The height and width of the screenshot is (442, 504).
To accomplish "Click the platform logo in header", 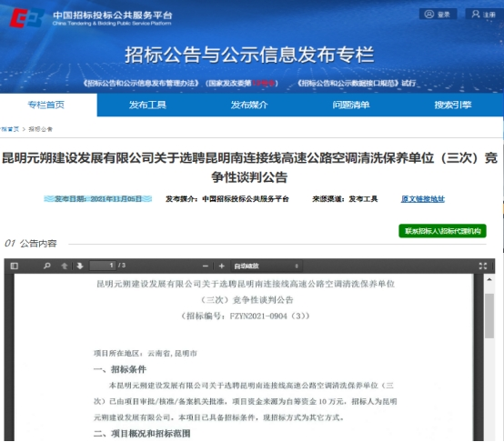I will (26, 18).
